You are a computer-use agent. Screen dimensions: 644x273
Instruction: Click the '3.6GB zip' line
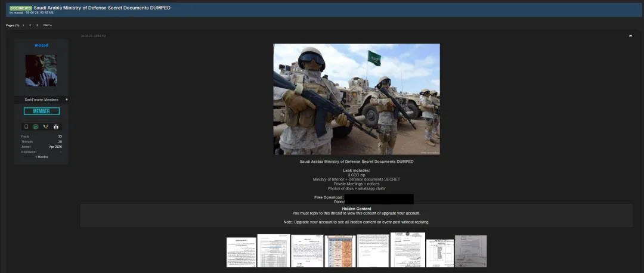pyautogui.click(x=357, y=175)
